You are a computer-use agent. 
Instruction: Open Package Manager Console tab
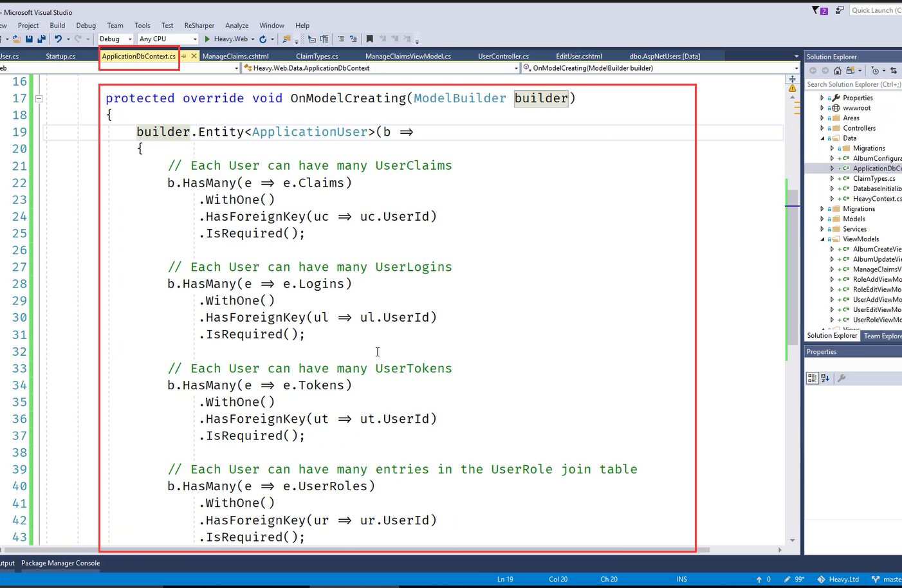pos(60,563)
